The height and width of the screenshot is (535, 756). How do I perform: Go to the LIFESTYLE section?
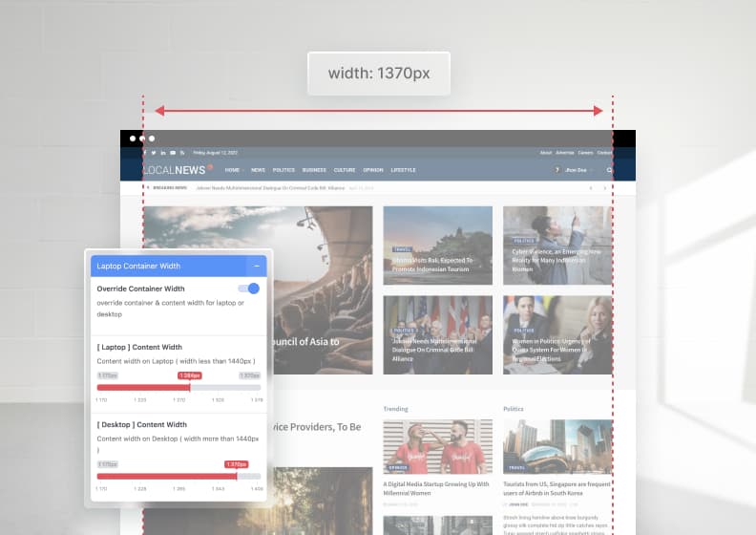click(403, 170)
